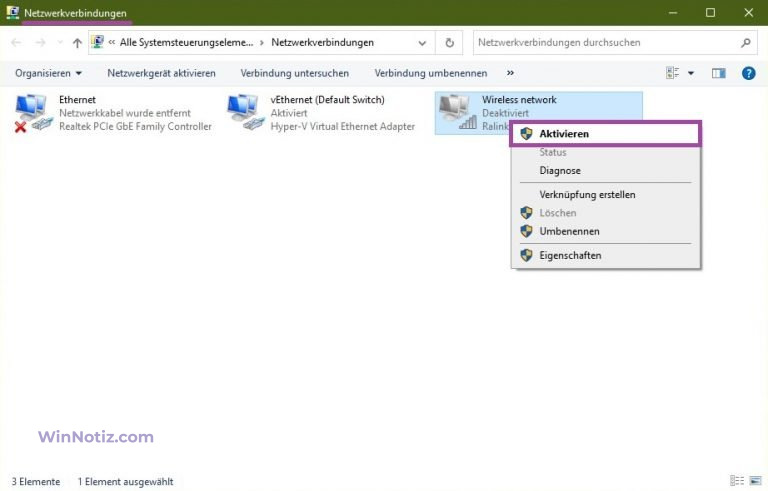Click the Netzwerkverbindungen durchsuchen search field
Image resolution: width=768 pixels, height=491 pixels.
605,43
